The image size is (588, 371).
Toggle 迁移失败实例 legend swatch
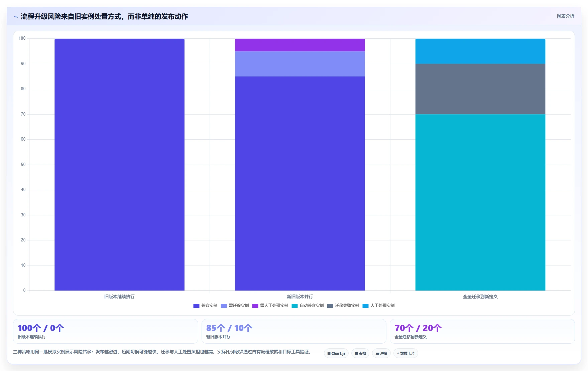pos(330,306)
